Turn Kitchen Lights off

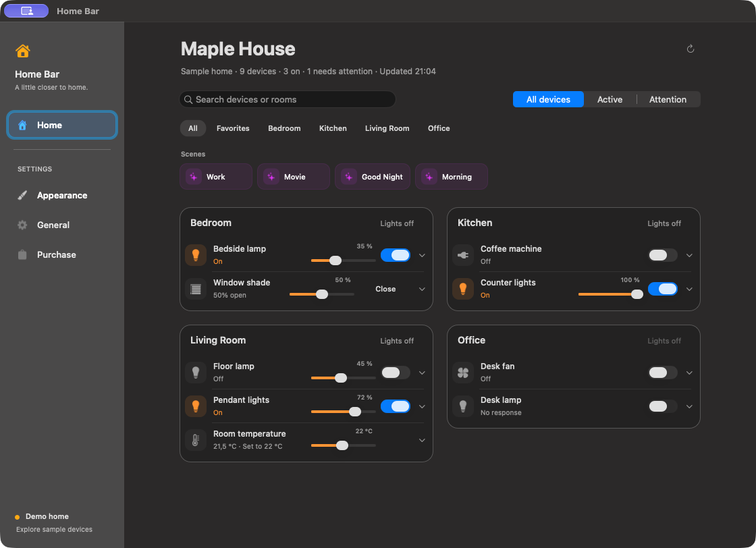[x=664, y=223]
